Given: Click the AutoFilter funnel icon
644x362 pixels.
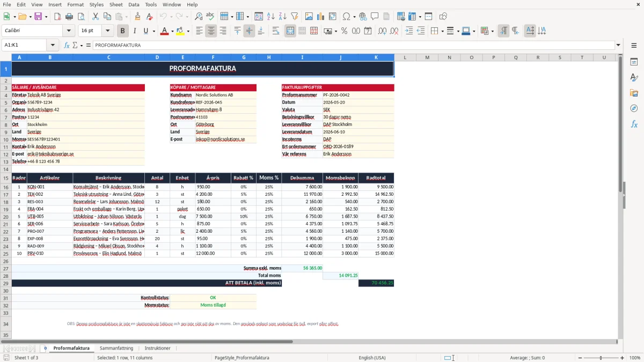Looking at the screenshot, I should 295,17.
